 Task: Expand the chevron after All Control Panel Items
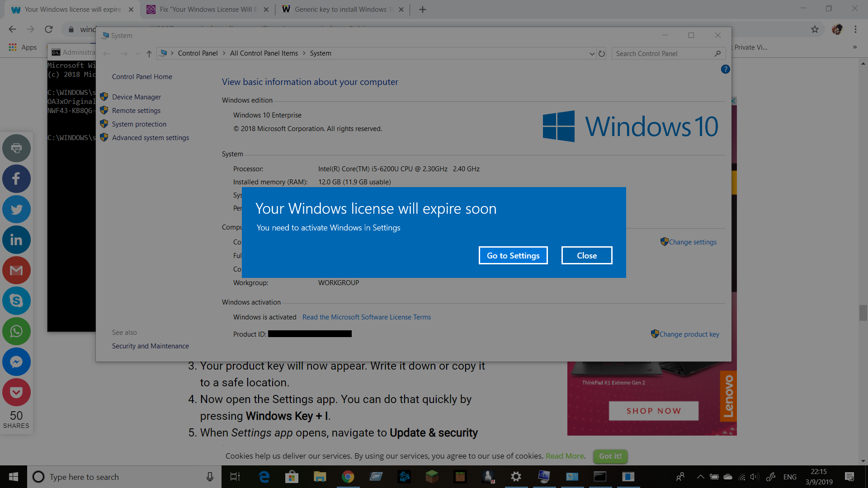pyautogui.click(x=304, y=53)
